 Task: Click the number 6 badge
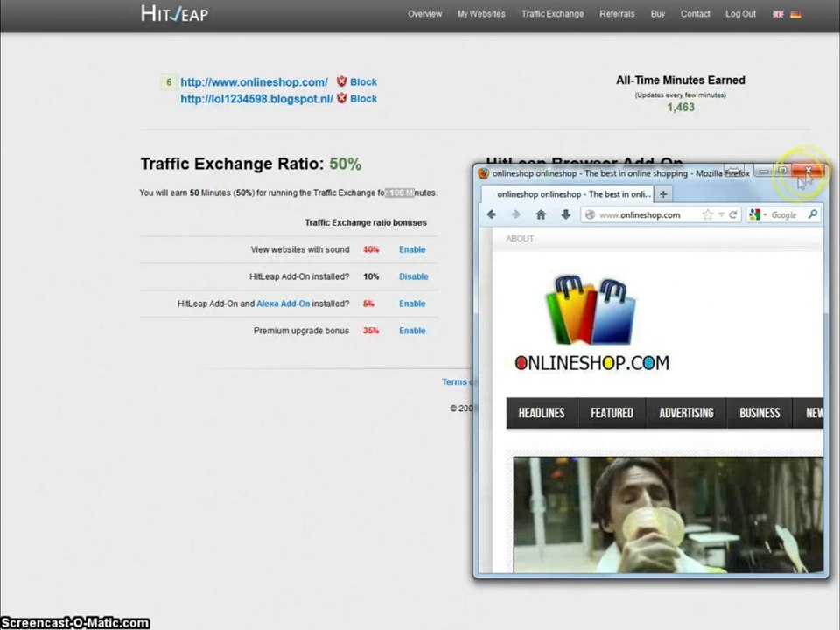pos(169,82)
